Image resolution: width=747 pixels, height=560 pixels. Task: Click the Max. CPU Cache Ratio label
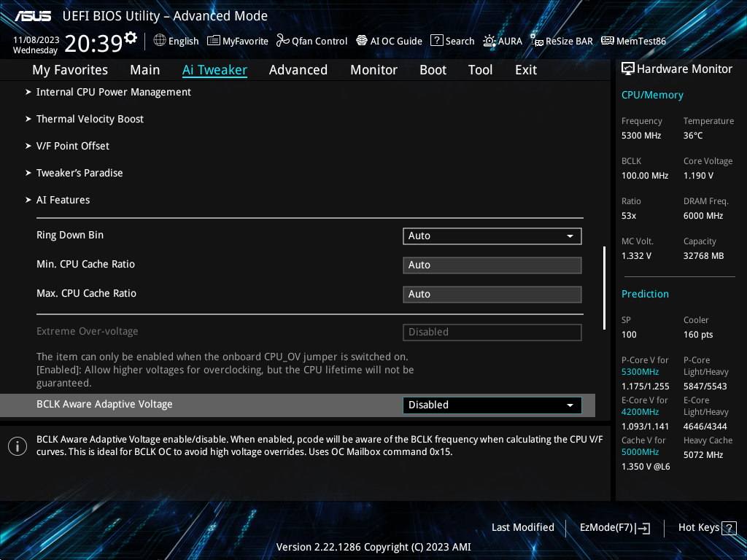point(86,293)
